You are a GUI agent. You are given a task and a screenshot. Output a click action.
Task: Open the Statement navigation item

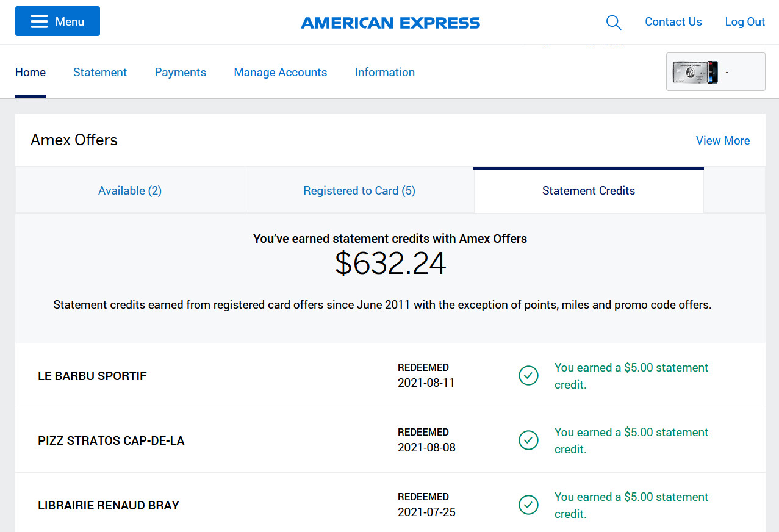click(x=100, y=72)
